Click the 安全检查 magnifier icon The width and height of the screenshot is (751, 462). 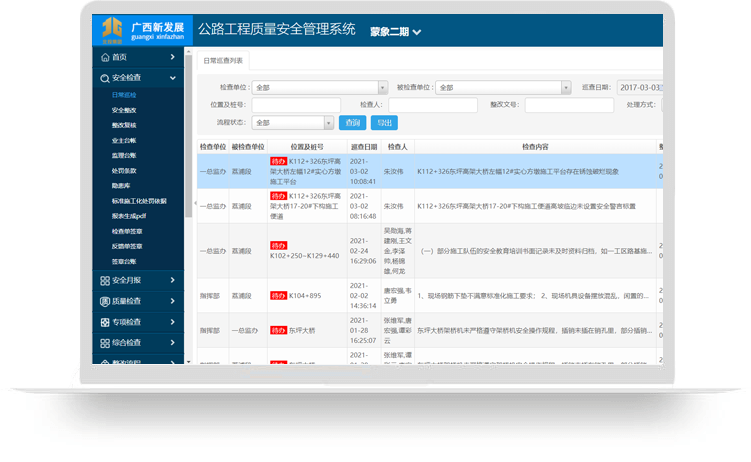(x=105, y=78)
